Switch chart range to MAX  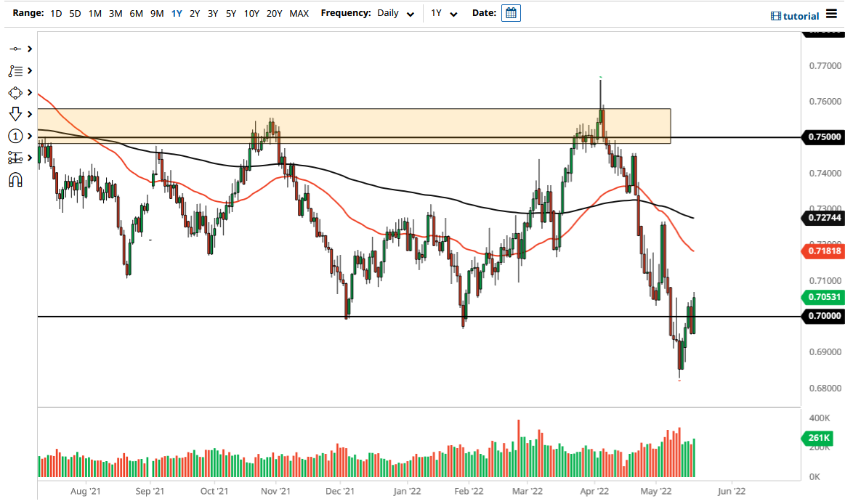tap(299, 13)
